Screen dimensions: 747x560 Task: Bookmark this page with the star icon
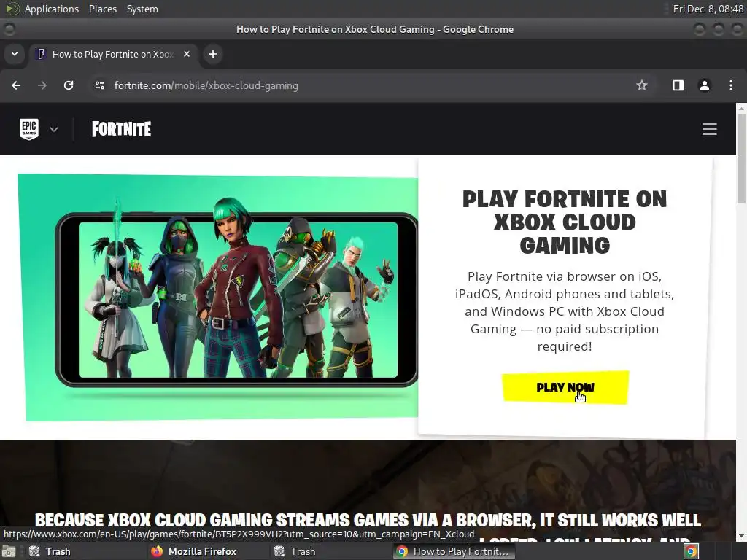point(642,85)
